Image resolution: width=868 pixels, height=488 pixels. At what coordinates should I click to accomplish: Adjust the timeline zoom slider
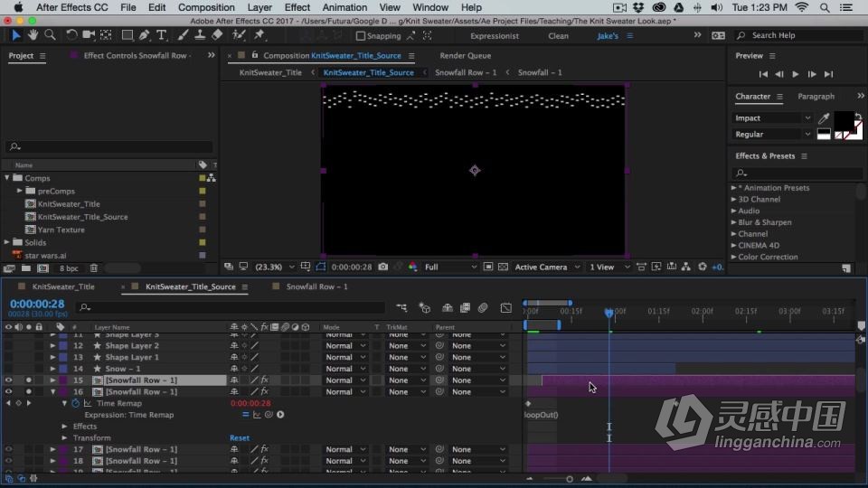click(x=569, y=479)
